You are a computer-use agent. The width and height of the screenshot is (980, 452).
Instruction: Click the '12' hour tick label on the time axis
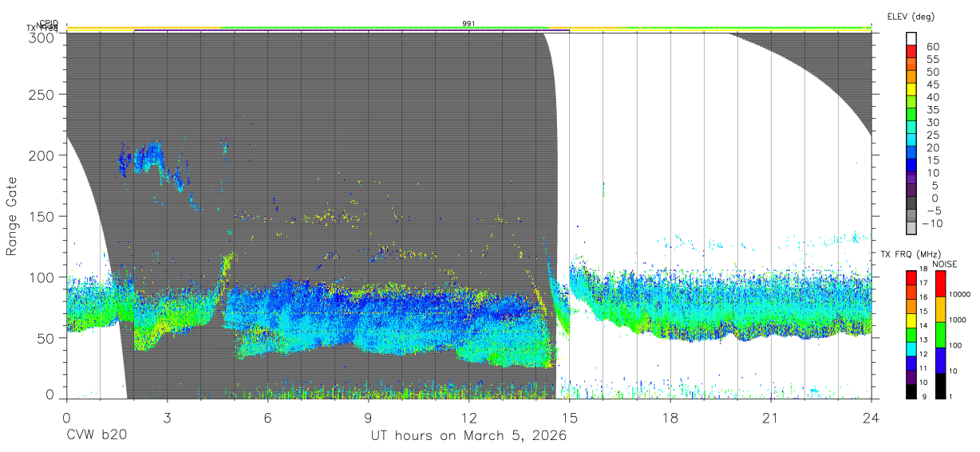[x=468, y=418]
